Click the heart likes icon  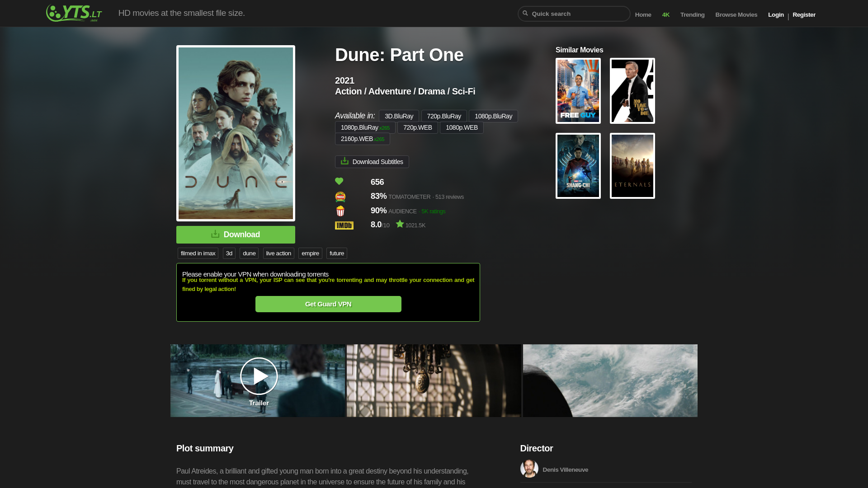(339, 181)
